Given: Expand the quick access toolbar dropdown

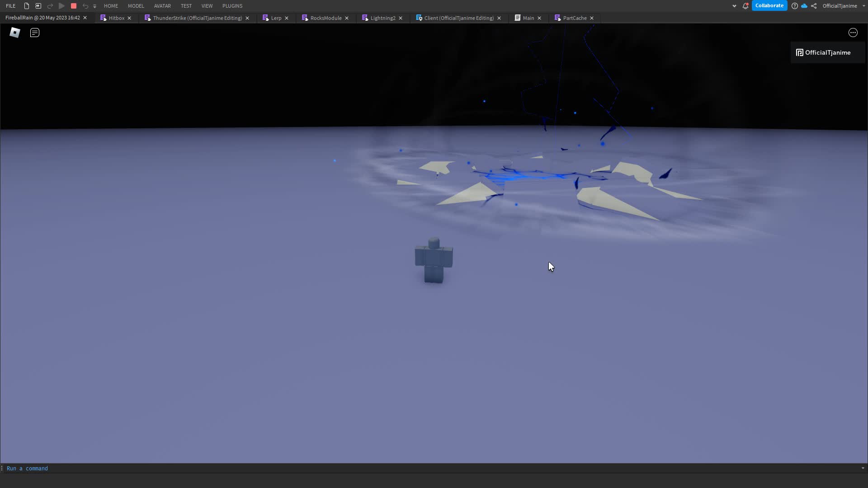Looking at the screenshot, I should pyautogui.click(x=94, y=6).
